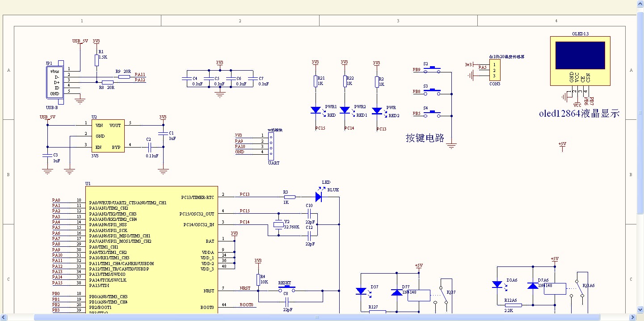Click resistor R21 1K
The width and height of the screenshot is (644, 321).
click(315, 81)
